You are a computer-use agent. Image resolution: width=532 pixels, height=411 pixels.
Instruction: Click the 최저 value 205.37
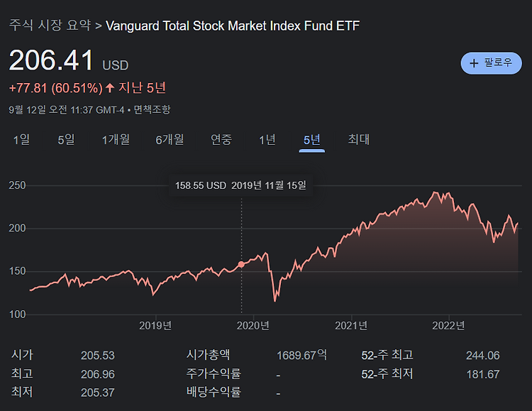[98, 393]
